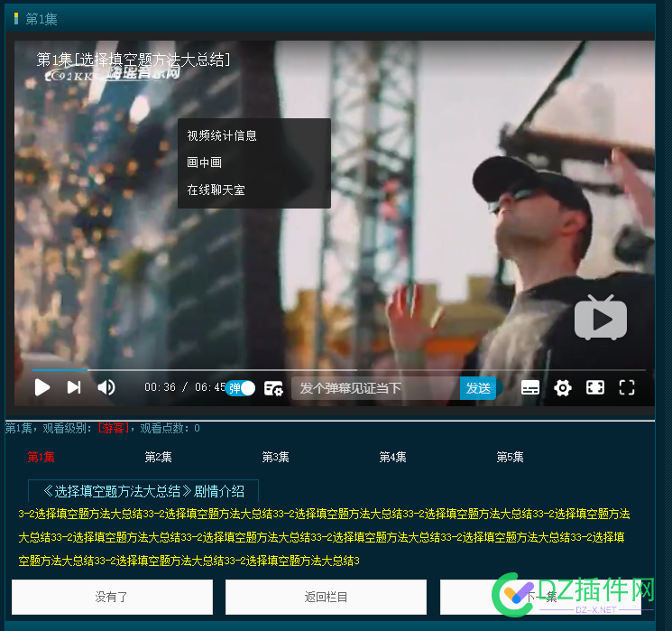Click the 下一集 button
Viewport: 672px width, 631px height.
point(540,597)
